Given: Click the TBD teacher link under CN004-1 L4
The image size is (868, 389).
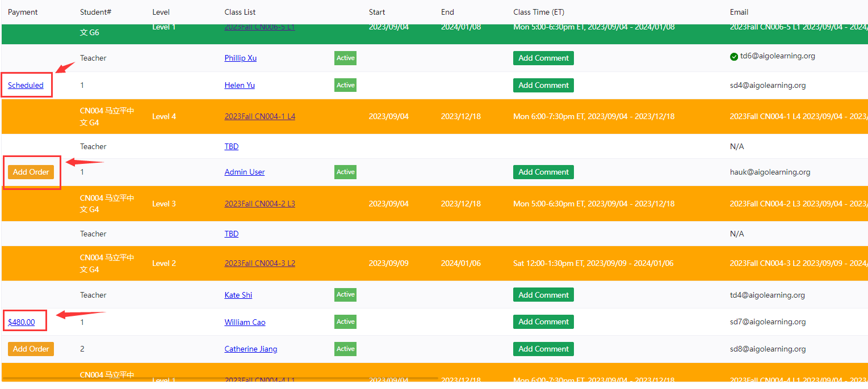Looking at the screenshot, I should coord(231,146).
